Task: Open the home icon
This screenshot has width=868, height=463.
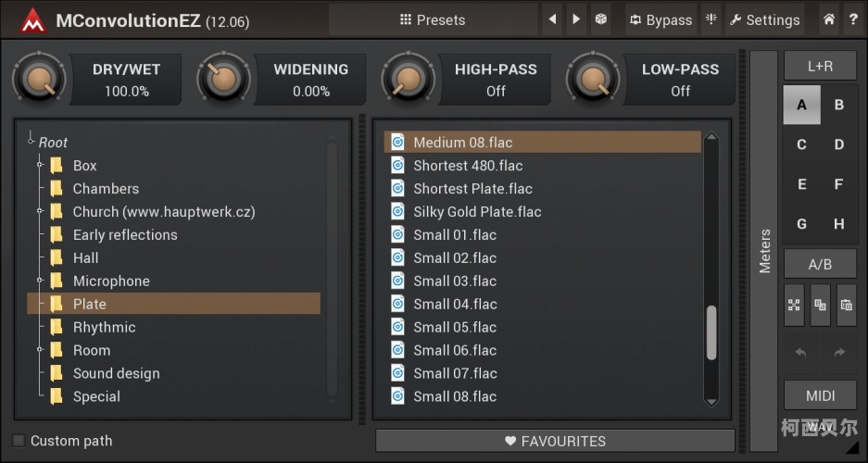Action: 829,19
